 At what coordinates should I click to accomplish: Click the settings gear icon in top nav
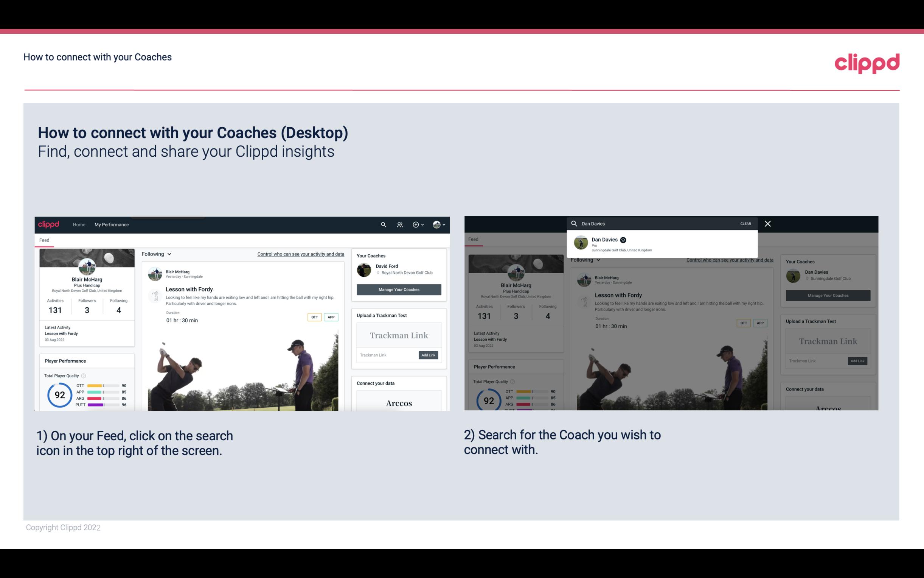click(x=417, y=224)
